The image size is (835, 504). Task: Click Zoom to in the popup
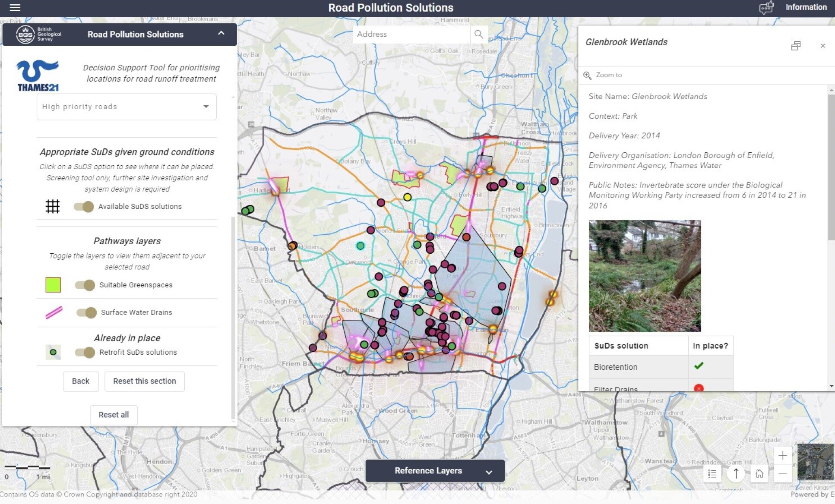click(x=608, y=75)
